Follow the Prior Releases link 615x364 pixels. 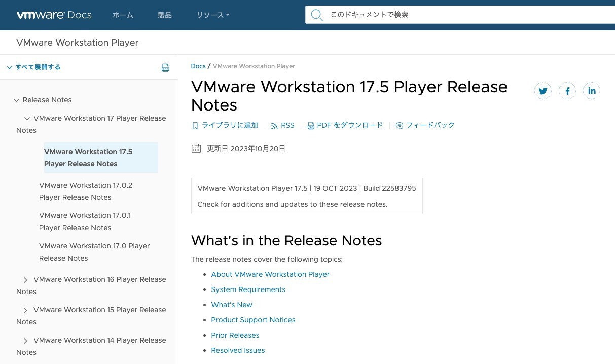[x=235, y=335]
